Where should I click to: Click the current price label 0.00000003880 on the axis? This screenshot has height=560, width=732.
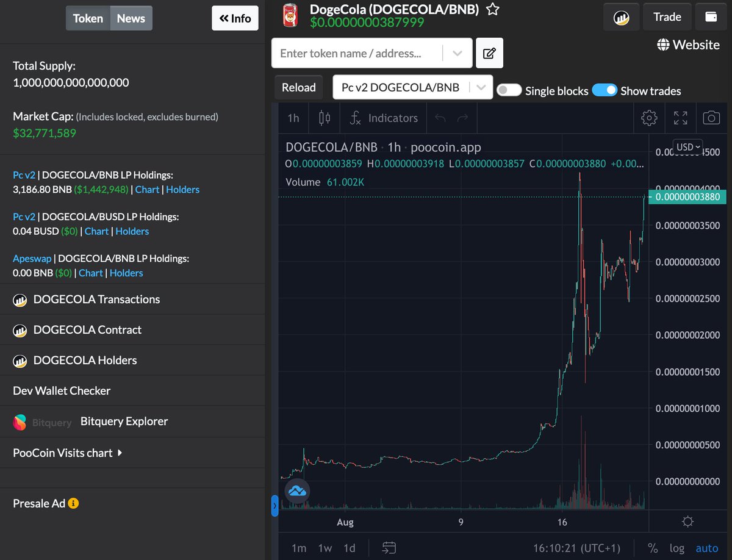point(687,197)
